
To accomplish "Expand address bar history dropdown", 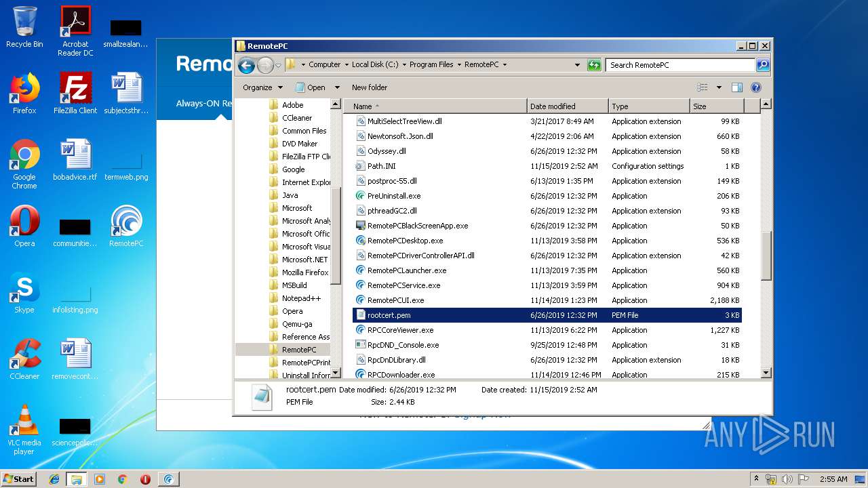I will point(577,65).
